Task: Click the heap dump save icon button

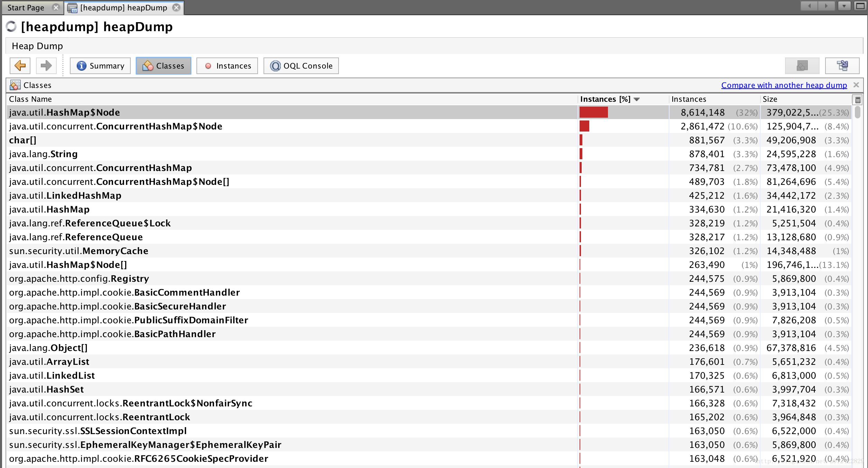Action: pos(802,66)
